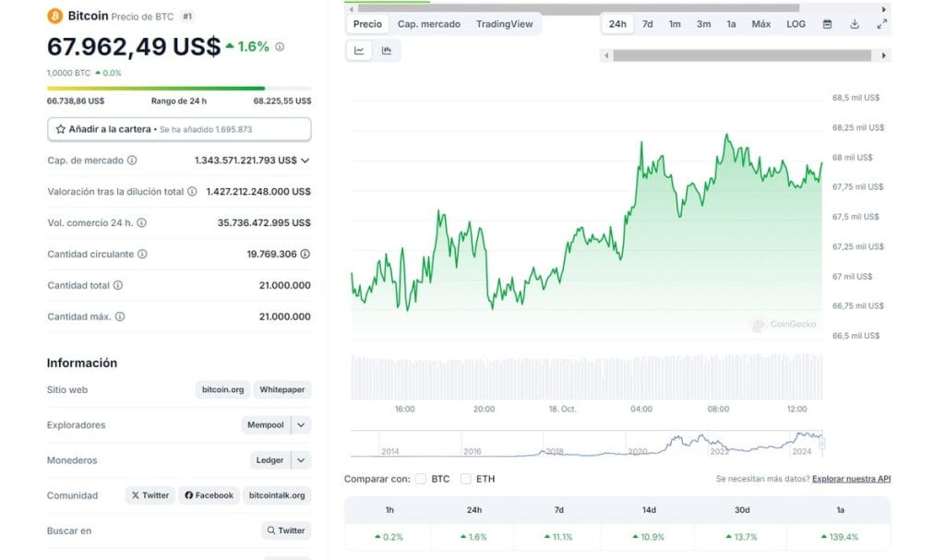Select the 7d time range
This screenshot has width=945, height=560.
click(647, 24)
